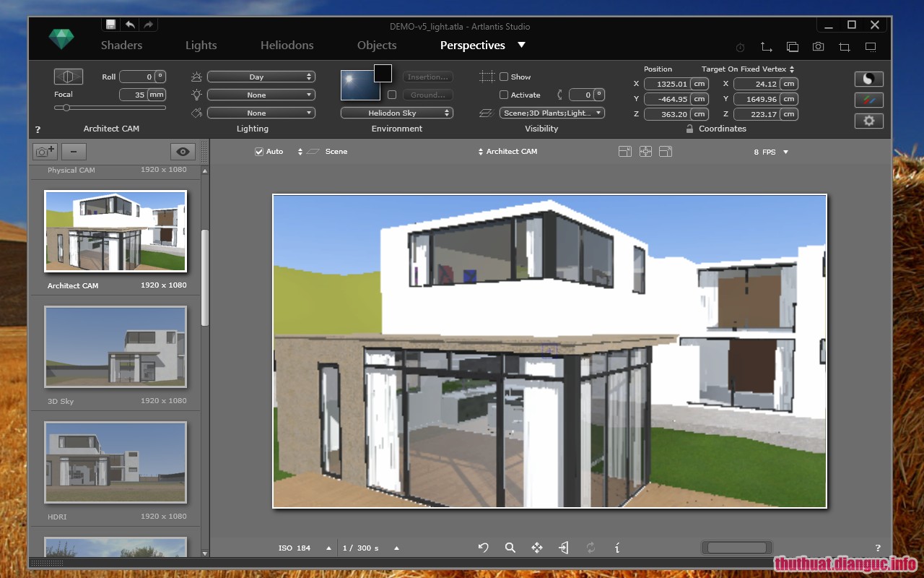Switch to the Heliodons tab
Viewport: 924px width, 578px height.
tap(287, 45)
